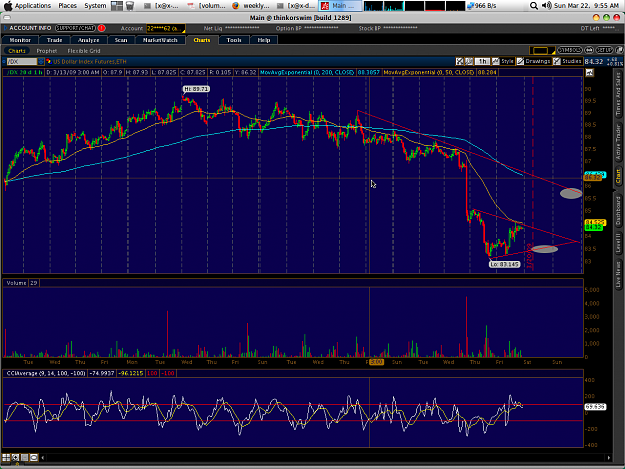Switch to the MarketWatch tab
The width and height of the screenshot is (625, 469).
(160, 40)
